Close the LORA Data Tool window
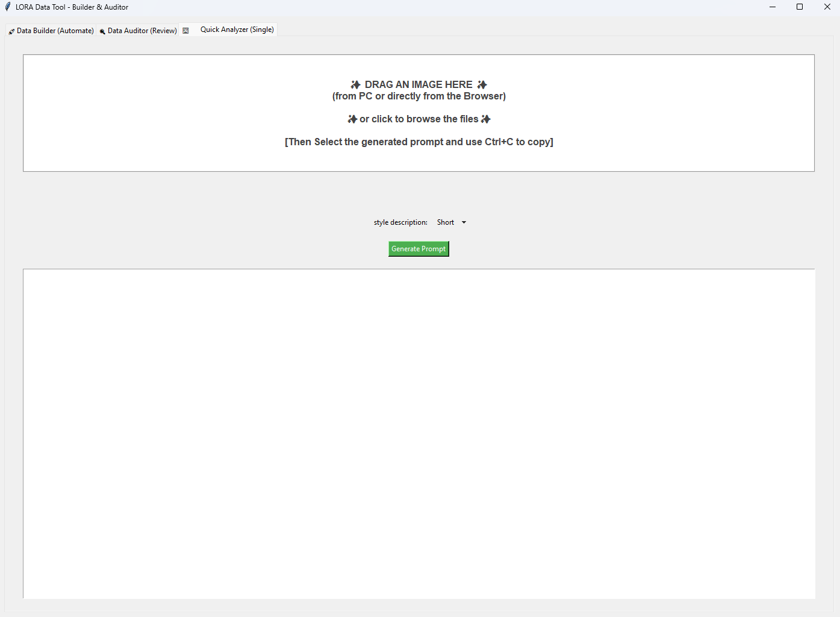Viewport: 840px width, 617px height. 827,7
